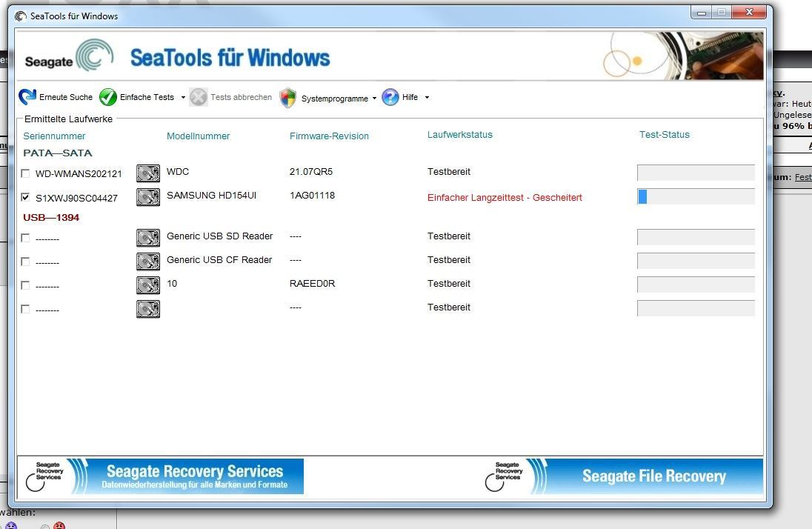This screenshot has width=812, height=529.
Task: Expand the Hilfe dropdown arrow
Action: pos(427,97)
